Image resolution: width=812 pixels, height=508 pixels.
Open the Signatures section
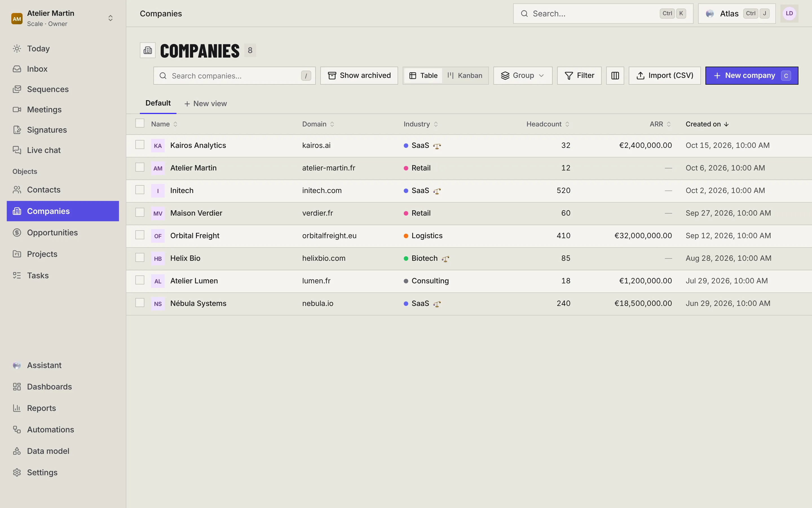click(x=63, y=130)
